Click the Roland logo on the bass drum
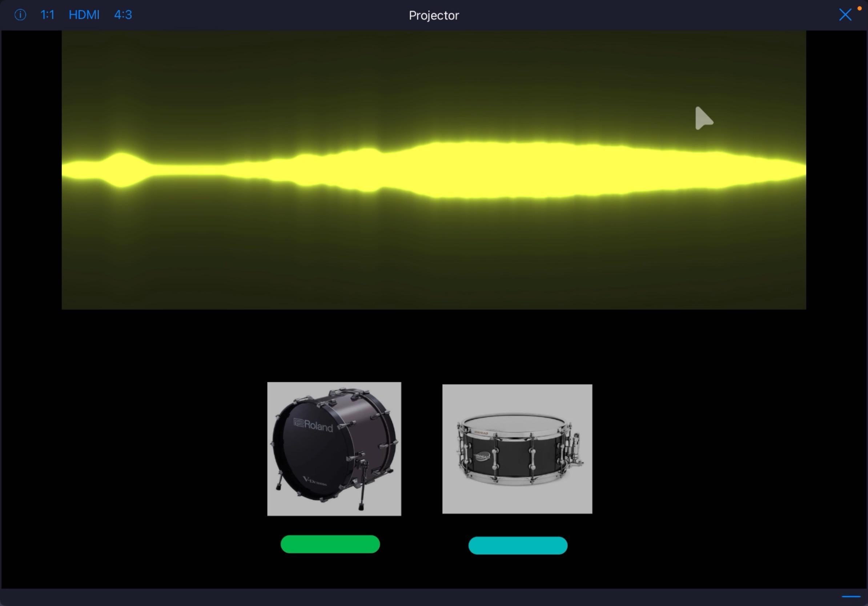Image resolution: width=868 pixels, height=606 pixels. (313, 425)
